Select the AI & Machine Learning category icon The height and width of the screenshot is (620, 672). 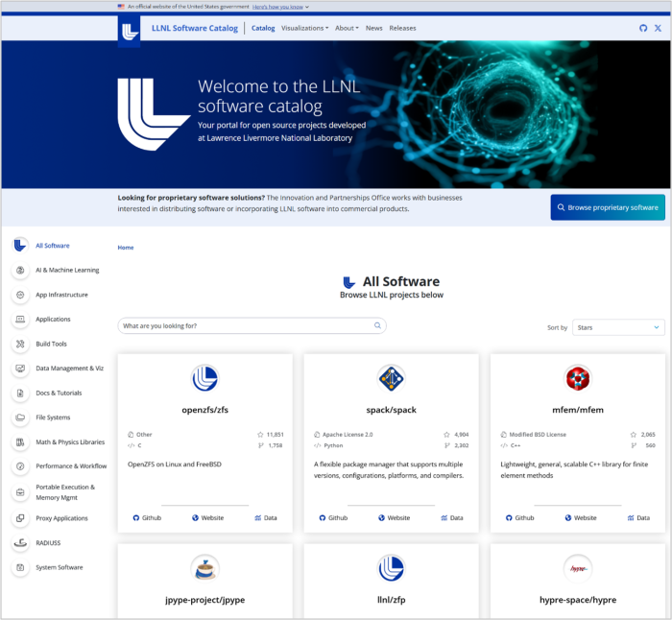[20, 271]
